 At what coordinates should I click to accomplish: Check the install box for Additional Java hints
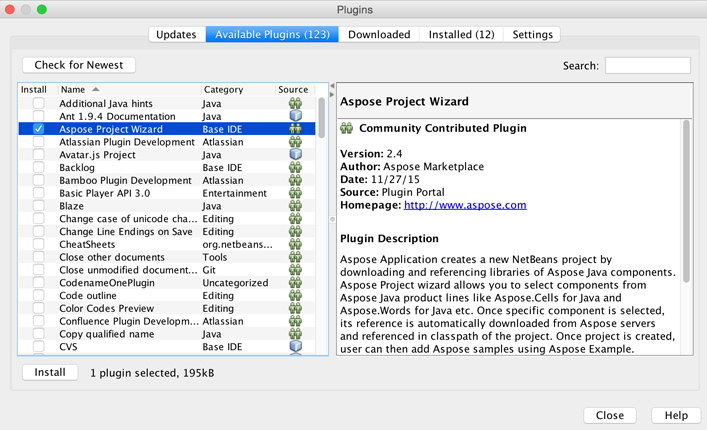pos(38,103)
